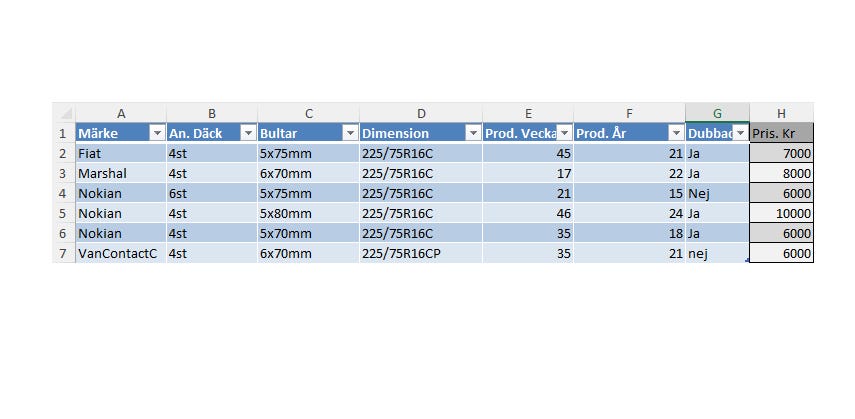Open the Dimension column filter dropdown

473,133
